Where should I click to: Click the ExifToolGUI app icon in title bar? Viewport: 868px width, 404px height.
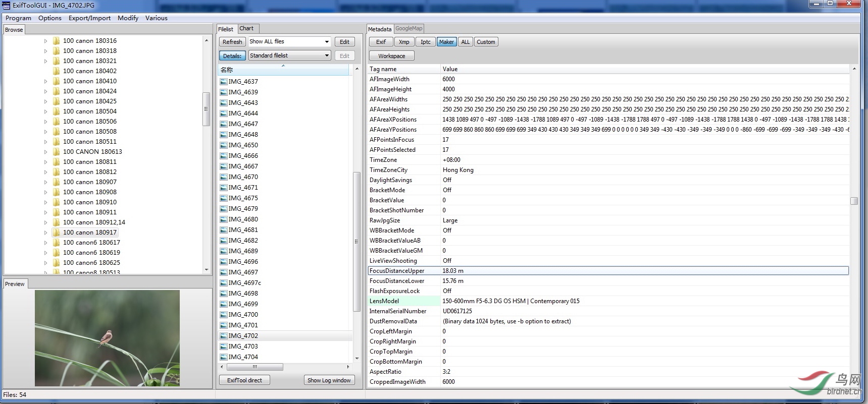tap(7, 6)
